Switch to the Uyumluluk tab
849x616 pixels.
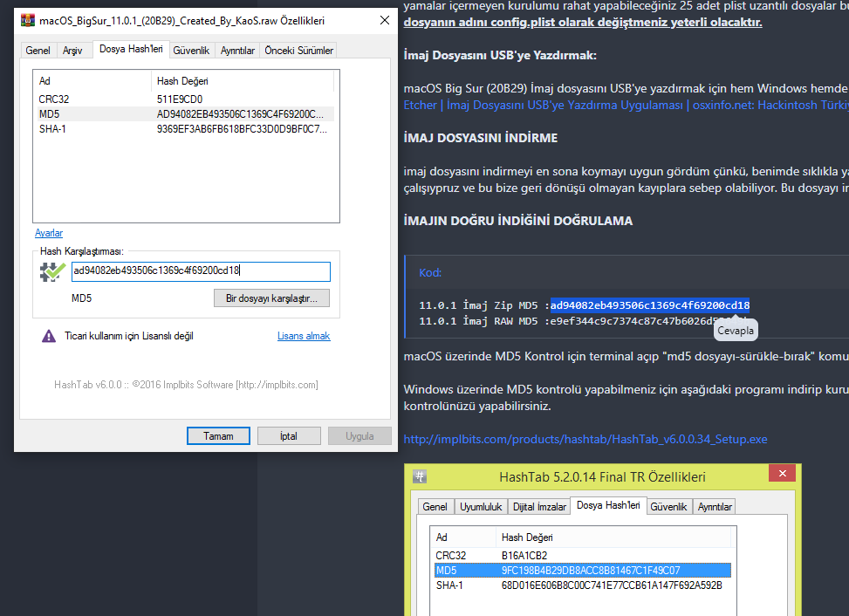[481, 507]
